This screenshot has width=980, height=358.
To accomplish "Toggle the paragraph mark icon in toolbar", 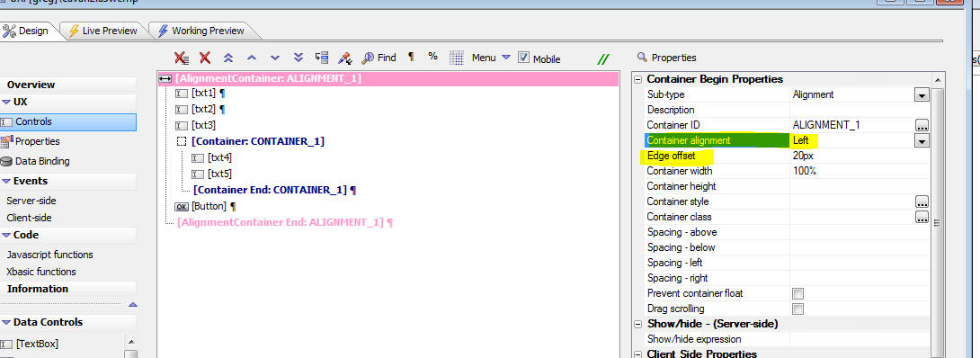I will 411,57.
